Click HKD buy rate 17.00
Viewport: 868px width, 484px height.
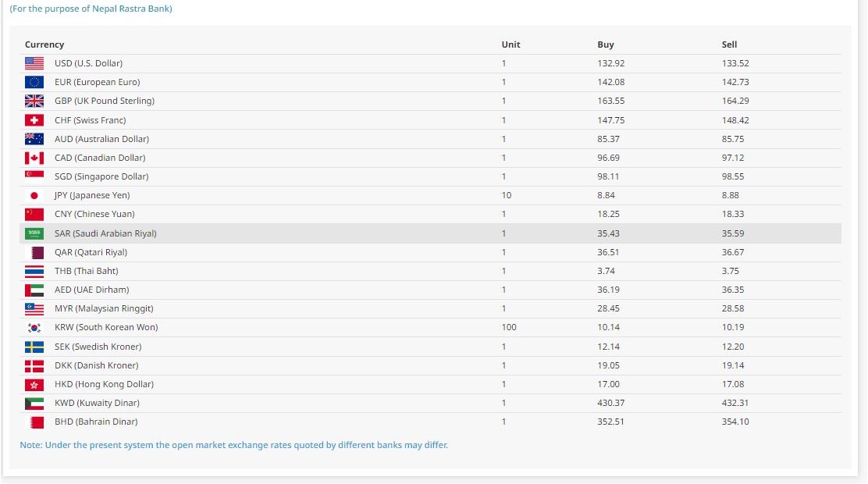click(x=608, y=385)
